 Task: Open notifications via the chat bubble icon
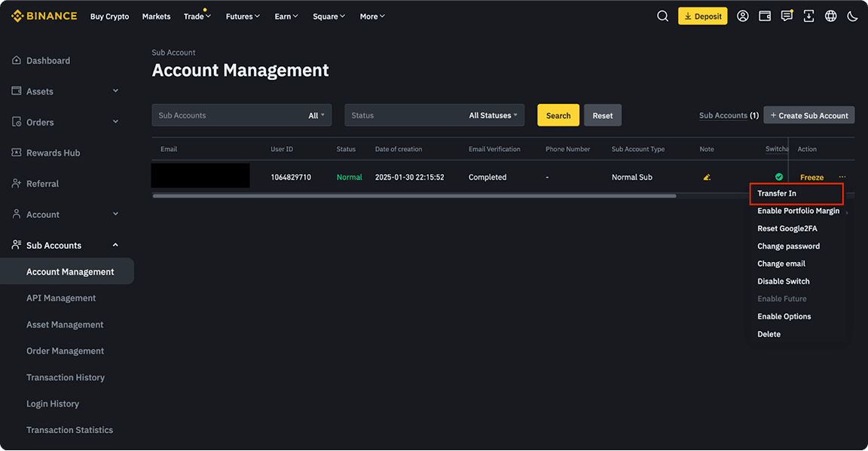point(787,16)
